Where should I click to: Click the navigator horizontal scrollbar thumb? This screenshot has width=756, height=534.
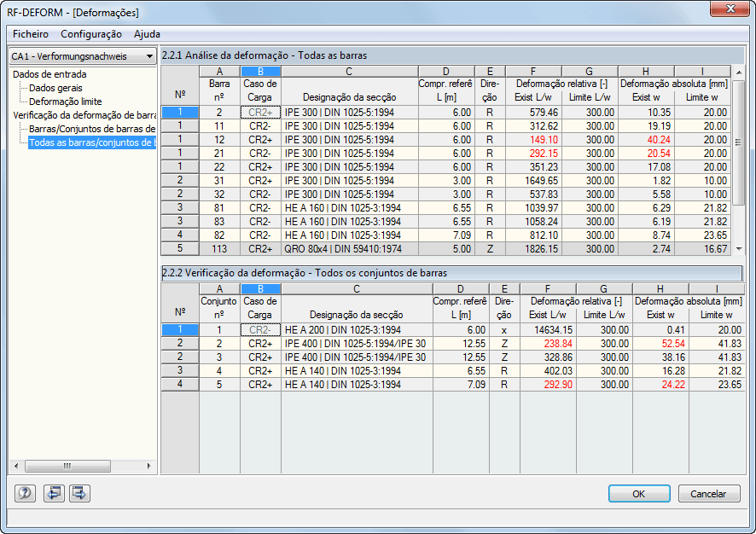point(67,466)
